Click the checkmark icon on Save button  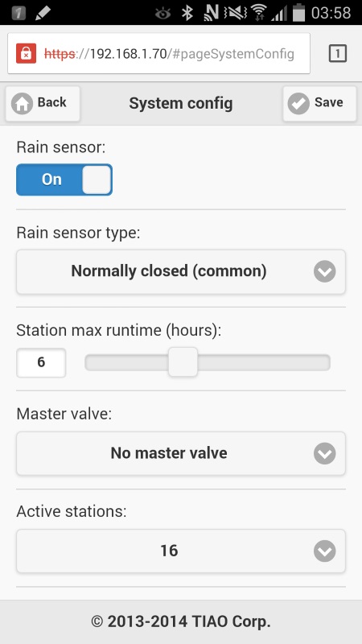tap(298, 104)
